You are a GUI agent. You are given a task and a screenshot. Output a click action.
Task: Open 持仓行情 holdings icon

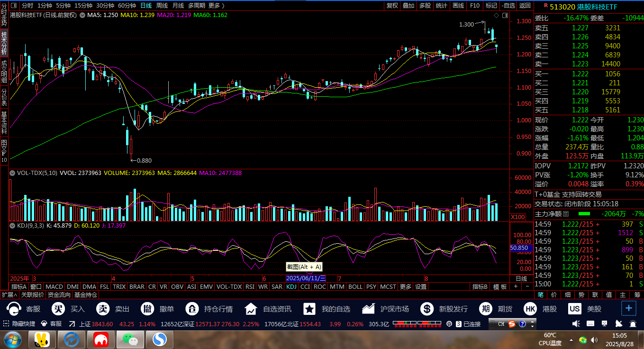tap(192, 309)
